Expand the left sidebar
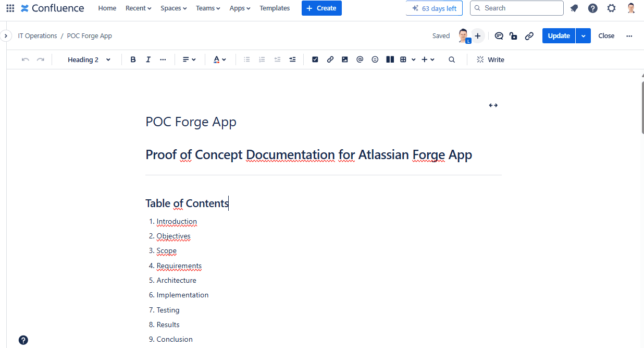The image size is (644, 348). pyautogui.click(x=6, y=36)
